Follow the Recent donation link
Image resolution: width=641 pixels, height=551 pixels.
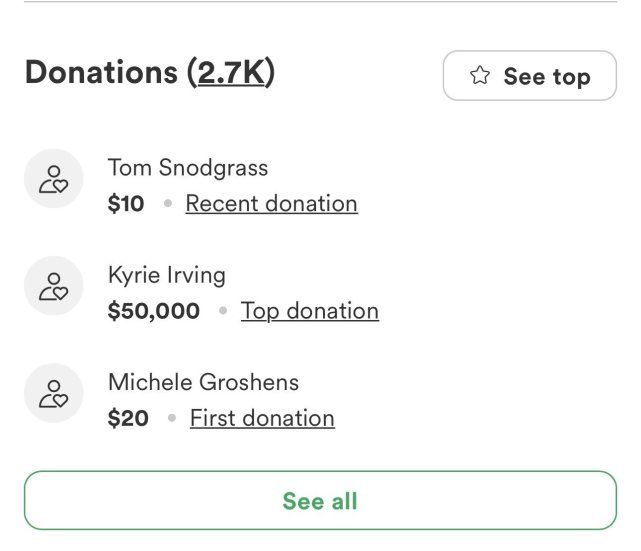[x=271, y=204]
